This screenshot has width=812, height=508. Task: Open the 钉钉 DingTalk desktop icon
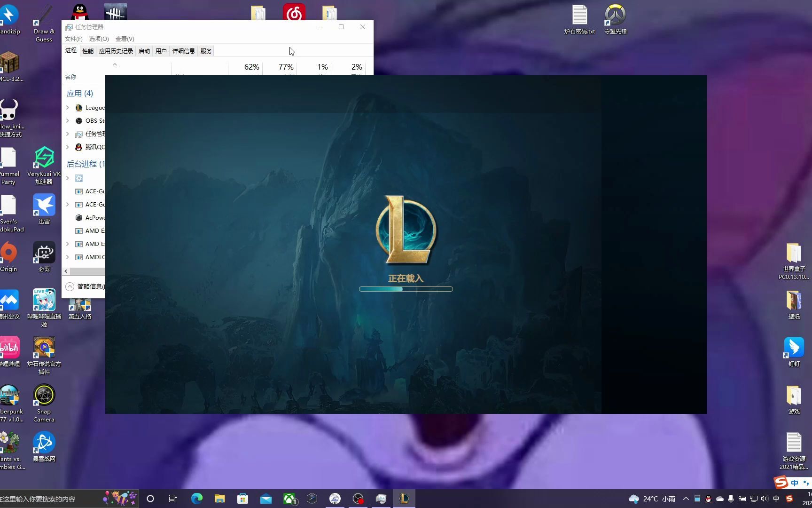[794, 352]
